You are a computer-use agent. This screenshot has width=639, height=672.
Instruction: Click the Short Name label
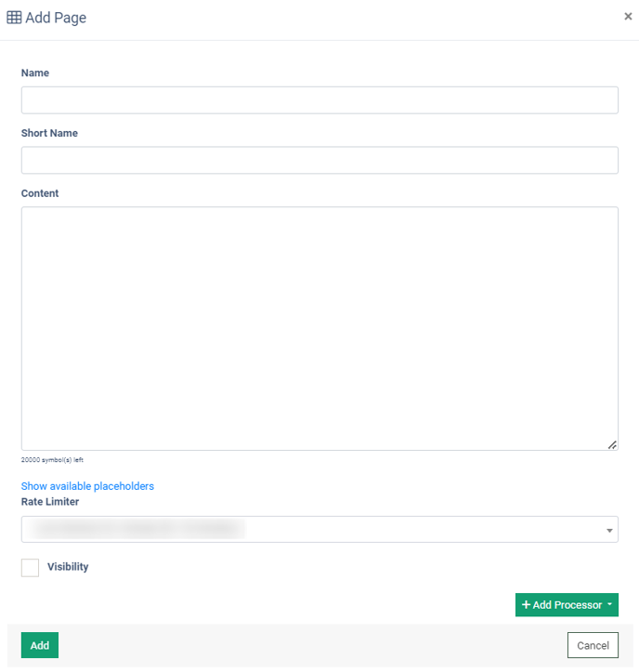coord(49,133)
